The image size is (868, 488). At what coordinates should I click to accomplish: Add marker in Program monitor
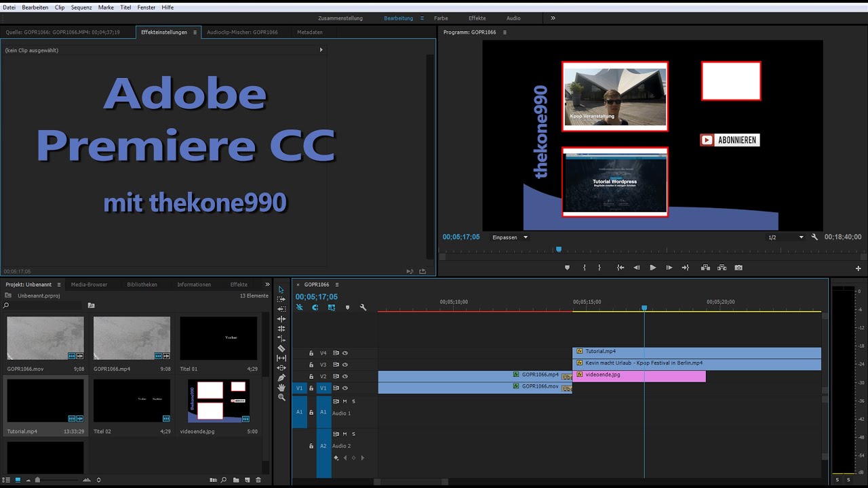pyautogui.click(x=568, y=268)
